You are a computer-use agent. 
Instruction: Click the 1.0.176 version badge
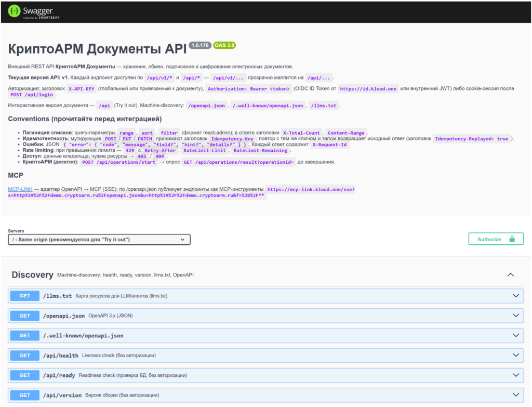(200, 45)
